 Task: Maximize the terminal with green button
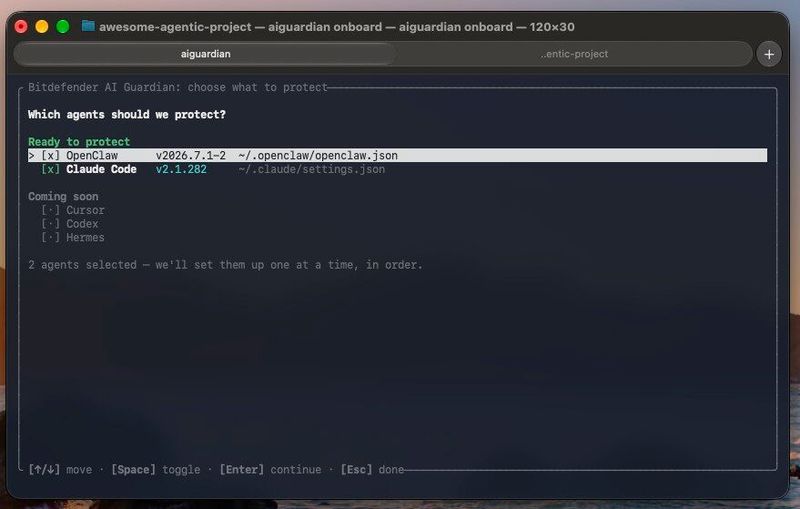[x=63, y=27]
